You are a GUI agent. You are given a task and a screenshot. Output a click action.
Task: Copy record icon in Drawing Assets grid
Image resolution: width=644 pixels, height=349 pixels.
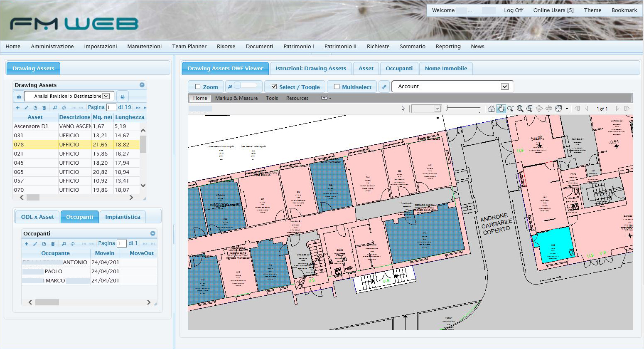tap(35, 108)
